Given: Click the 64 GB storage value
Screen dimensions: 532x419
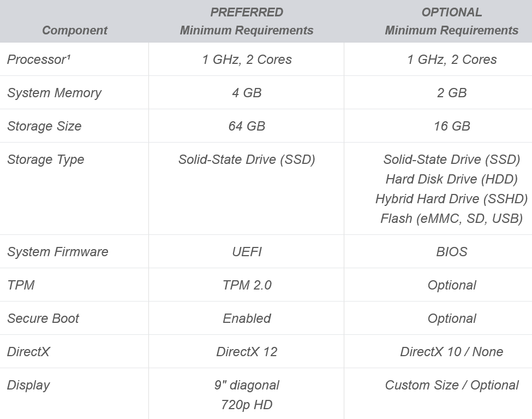Looking at the screenshot, I should [x=247, y=126].
